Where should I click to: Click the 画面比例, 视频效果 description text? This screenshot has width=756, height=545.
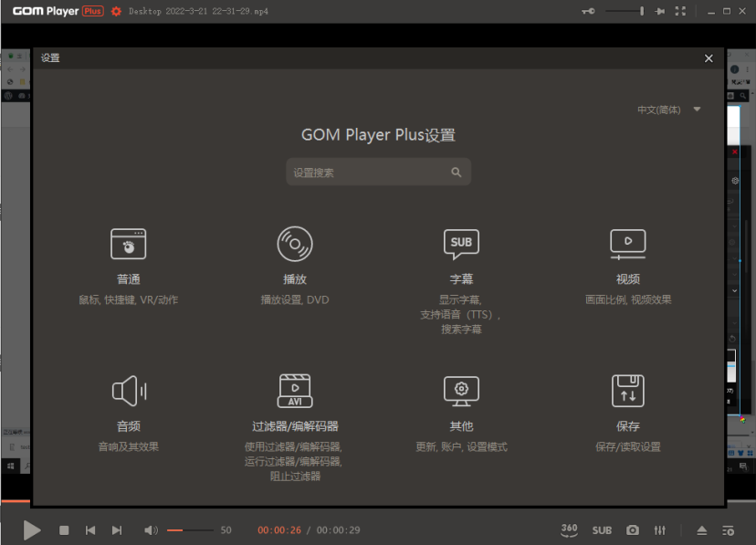coord(628,299)
